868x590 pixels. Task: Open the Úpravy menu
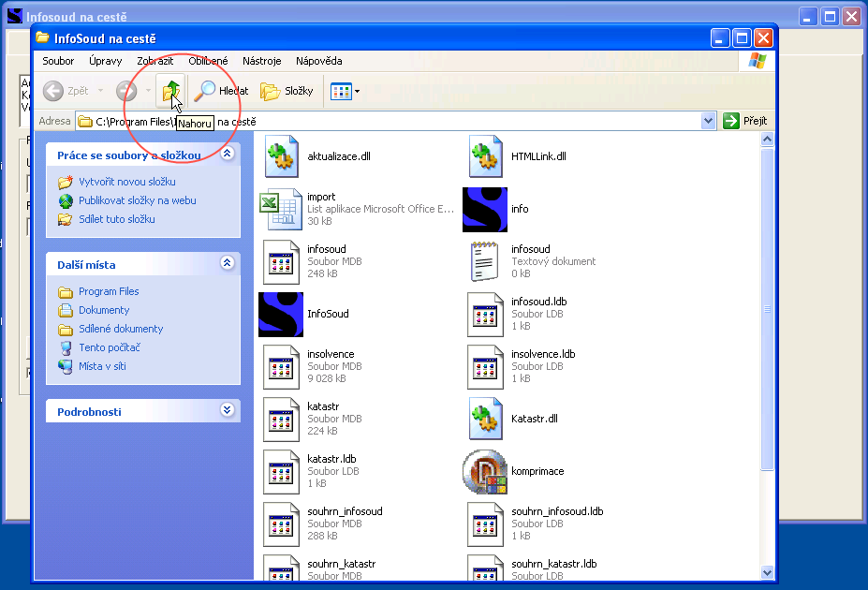tap(105, 61)
